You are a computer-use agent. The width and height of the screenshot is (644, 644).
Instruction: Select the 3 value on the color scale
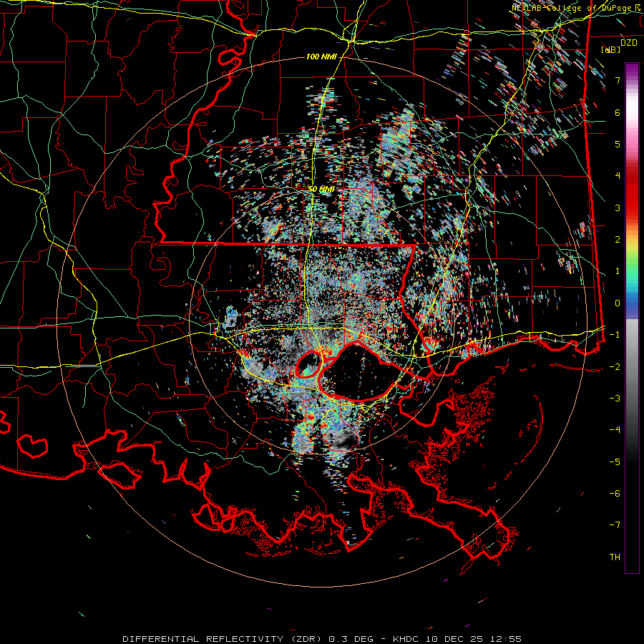click(618, 208)
